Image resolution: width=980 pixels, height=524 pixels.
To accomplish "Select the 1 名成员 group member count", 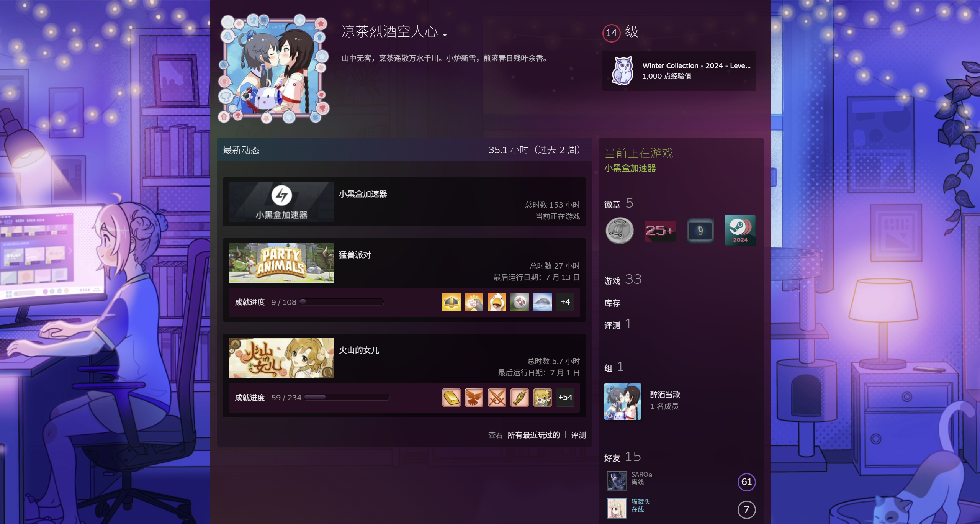I will coord(664,406).
